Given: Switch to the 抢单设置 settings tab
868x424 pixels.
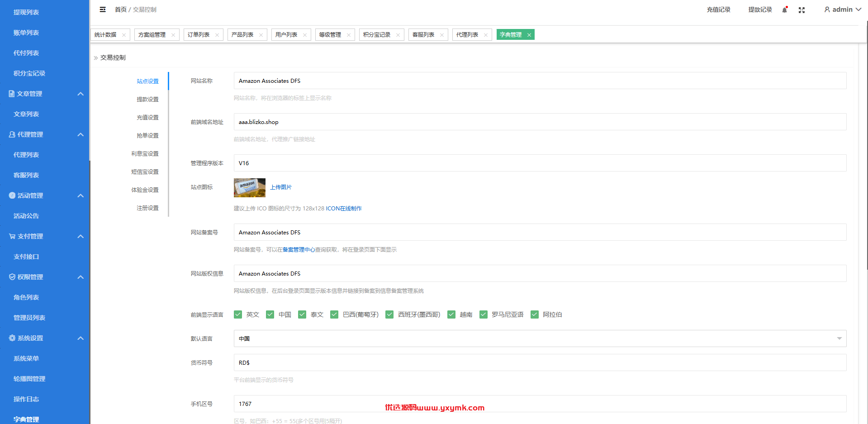Looking at the screenshot, I should [x=148, y=136].
